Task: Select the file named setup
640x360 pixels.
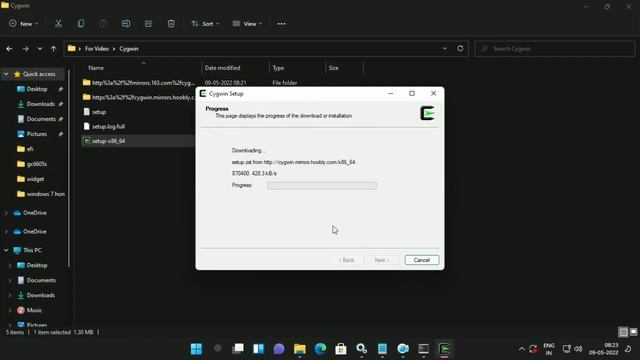Action: 99,112
